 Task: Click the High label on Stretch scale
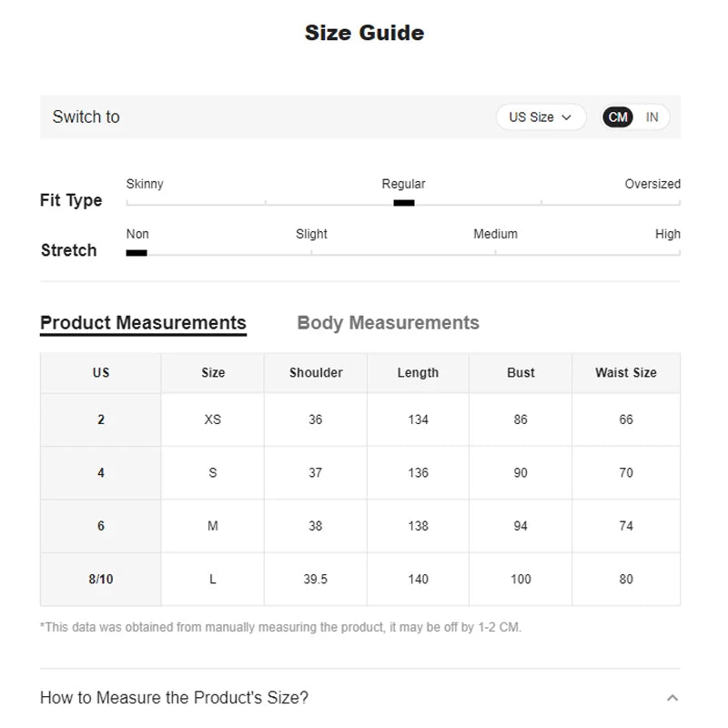[x=667, y=234]
